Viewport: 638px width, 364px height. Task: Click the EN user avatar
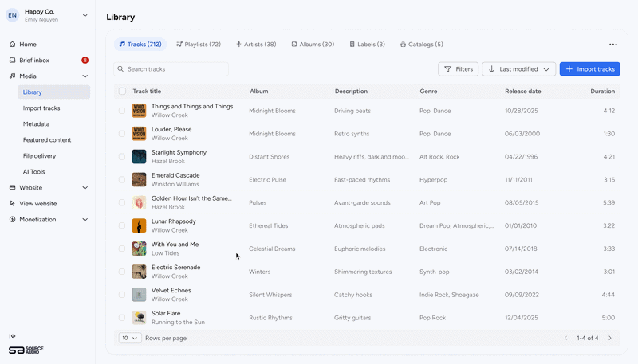[x=13, y=15]
